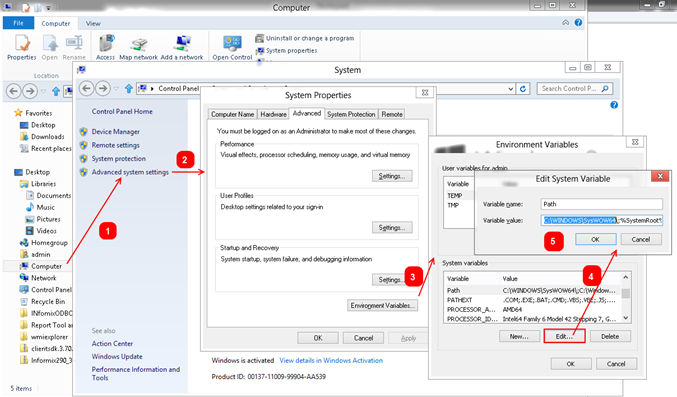Click Uninstall or change a program
The width and height of the screenshot is (677, 397).
[305, 38]
